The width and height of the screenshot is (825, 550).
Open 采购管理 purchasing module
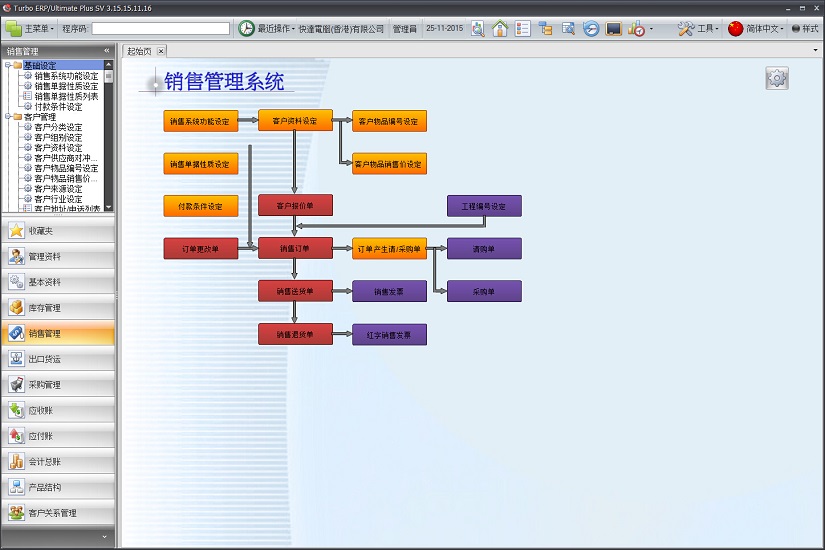click(x=58, y=385)
